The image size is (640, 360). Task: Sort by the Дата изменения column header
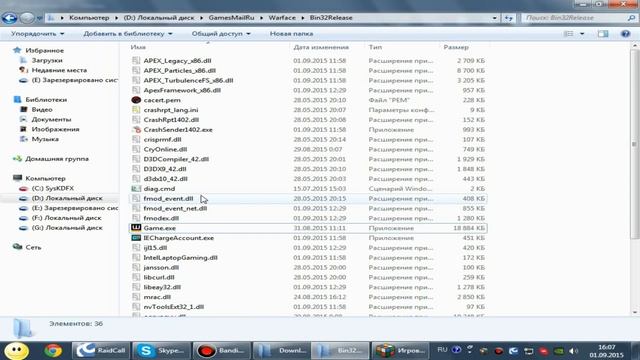[321, 47]
